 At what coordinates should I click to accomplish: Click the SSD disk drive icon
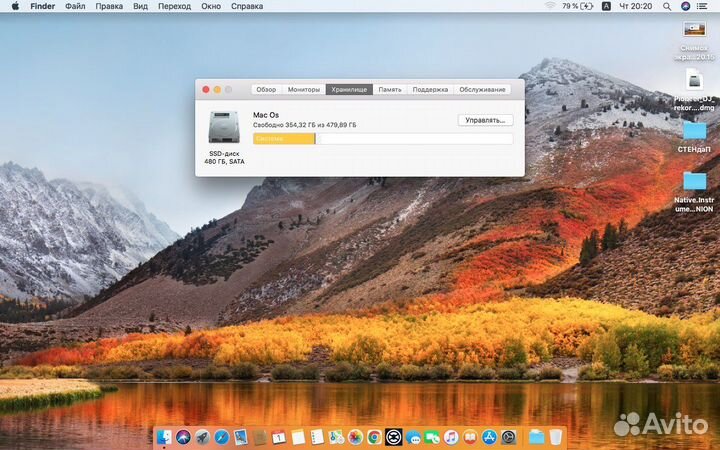224,127
